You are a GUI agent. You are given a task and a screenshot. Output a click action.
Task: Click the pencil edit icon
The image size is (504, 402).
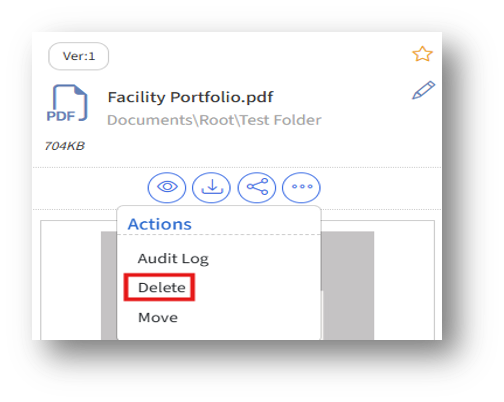[423, 90]
